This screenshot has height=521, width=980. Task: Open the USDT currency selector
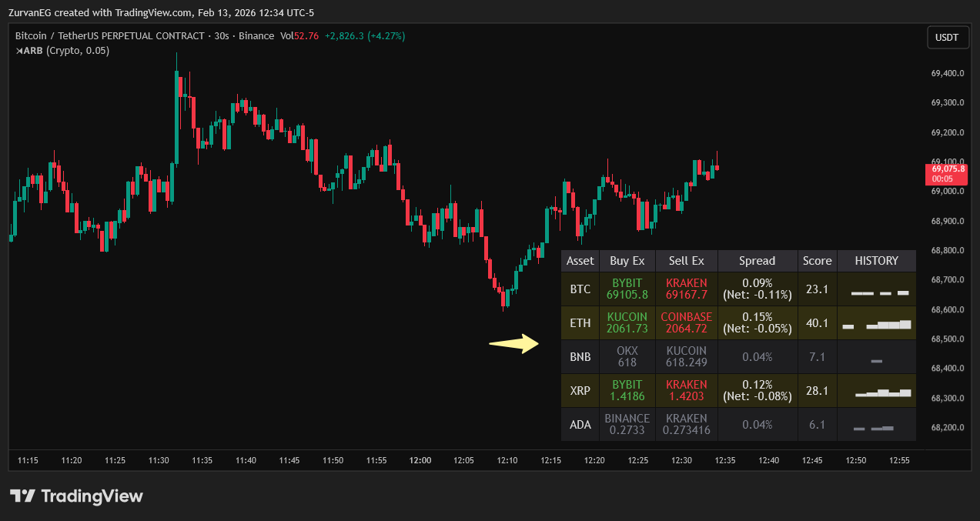pyautogui.click(x=946, y=37)
